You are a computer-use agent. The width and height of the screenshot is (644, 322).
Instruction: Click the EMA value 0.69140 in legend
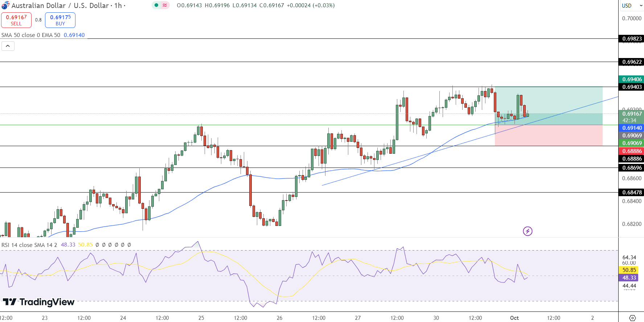74,35
